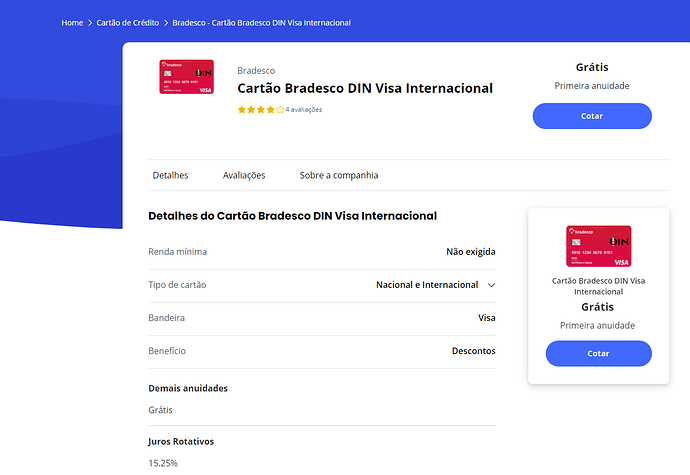This screenshot has height=475, width=690.
Task: Click the Não exigida value
Action: [471, 252]
